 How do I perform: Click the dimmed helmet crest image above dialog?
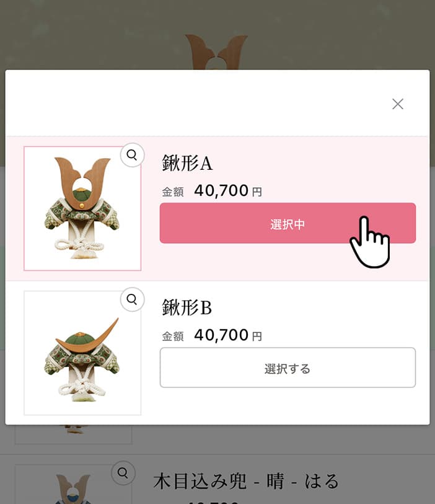coord(216,52)
